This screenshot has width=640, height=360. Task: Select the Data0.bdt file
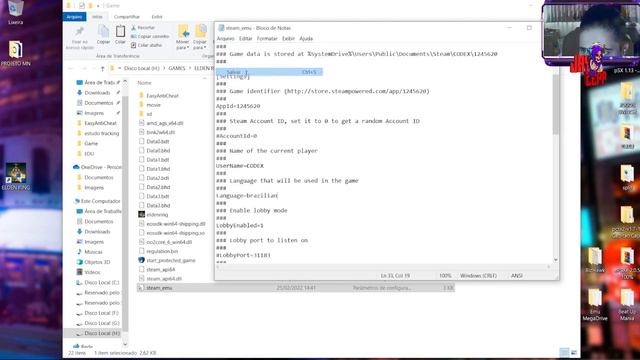[x=154, y=141]
